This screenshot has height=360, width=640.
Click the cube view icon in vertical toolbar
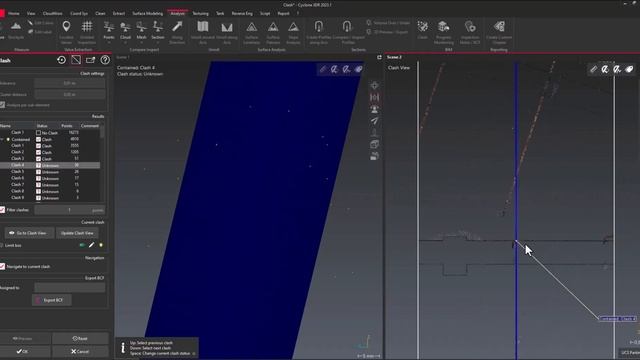374,144
